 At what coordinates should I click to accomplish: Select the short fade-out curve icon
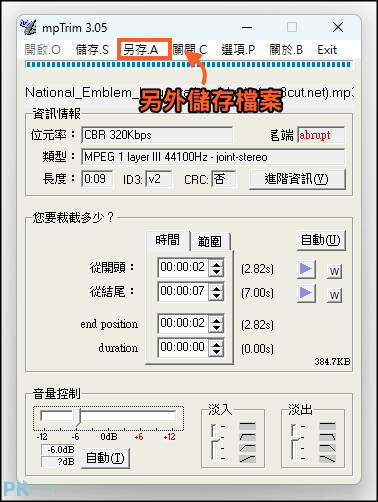327,437
